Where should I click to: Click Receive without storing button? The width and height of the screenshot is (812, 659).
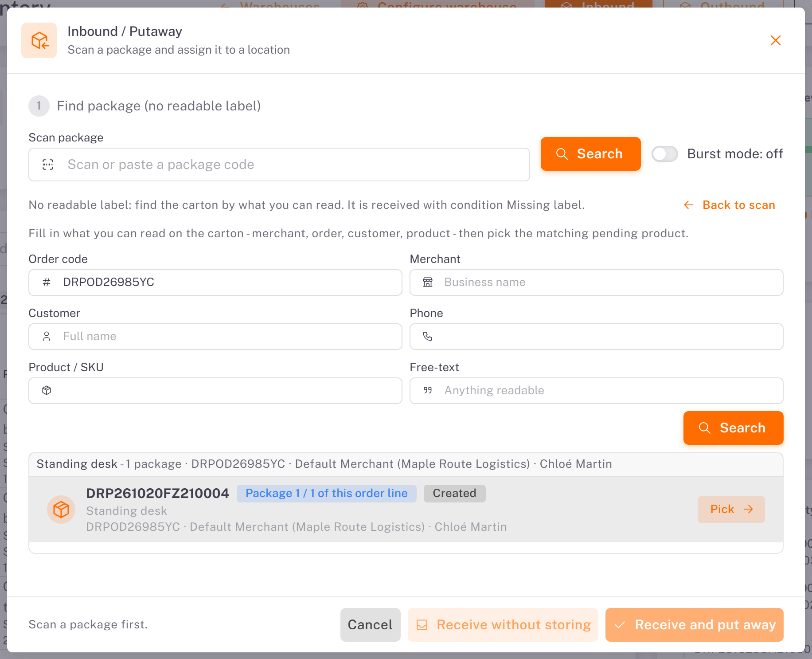click(503, 624)
